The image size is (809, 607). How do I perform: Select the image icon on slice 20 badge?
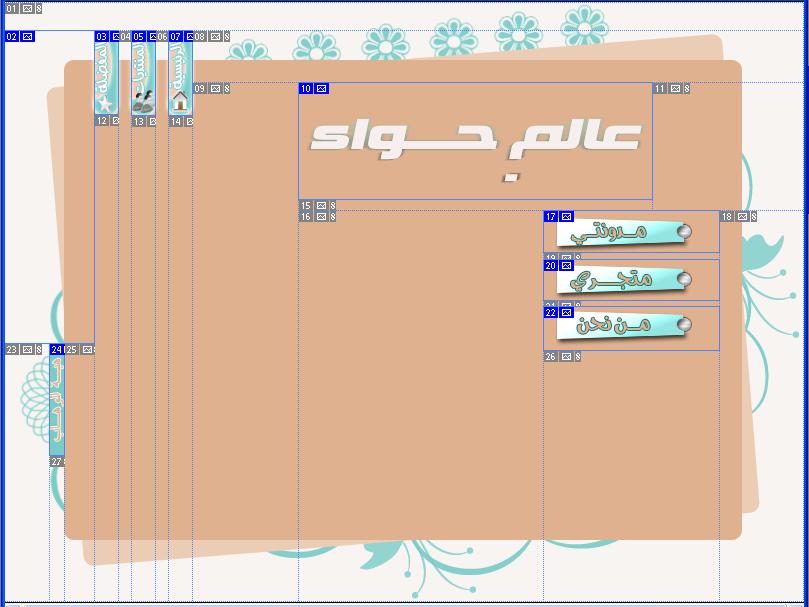(566, 266)
